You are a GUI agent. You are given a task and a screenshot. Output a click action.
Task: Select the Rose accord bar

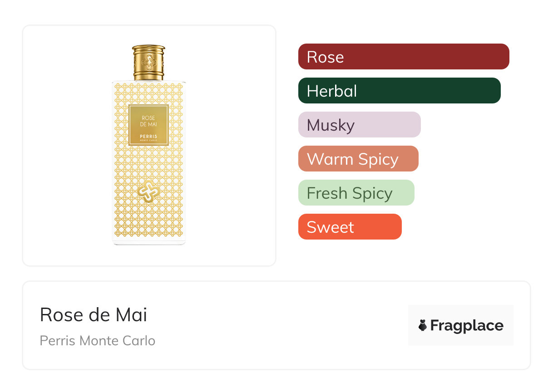[x=404, y=57]
